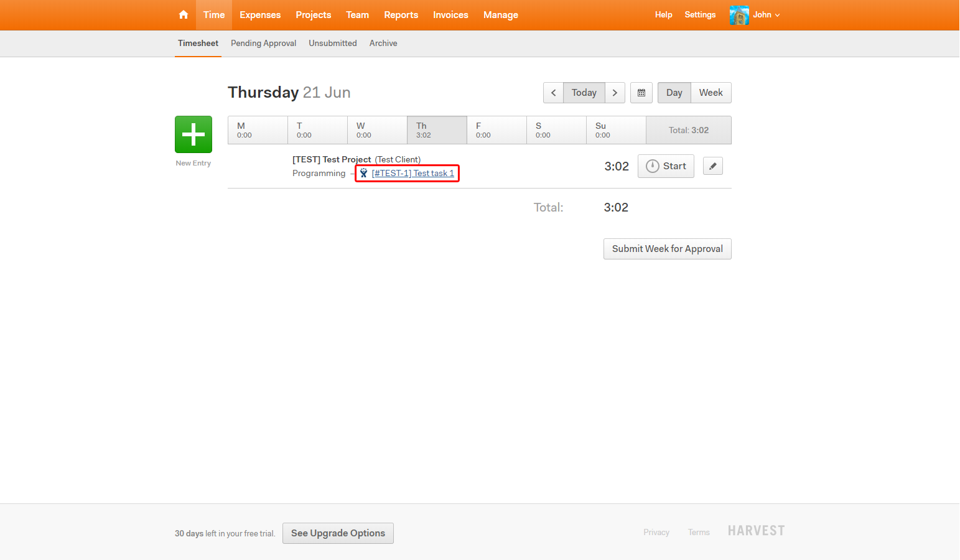The width and height of the screenshot is (960, 560).
Task: Start the timer for Test Project
Action: click(666, 166)
